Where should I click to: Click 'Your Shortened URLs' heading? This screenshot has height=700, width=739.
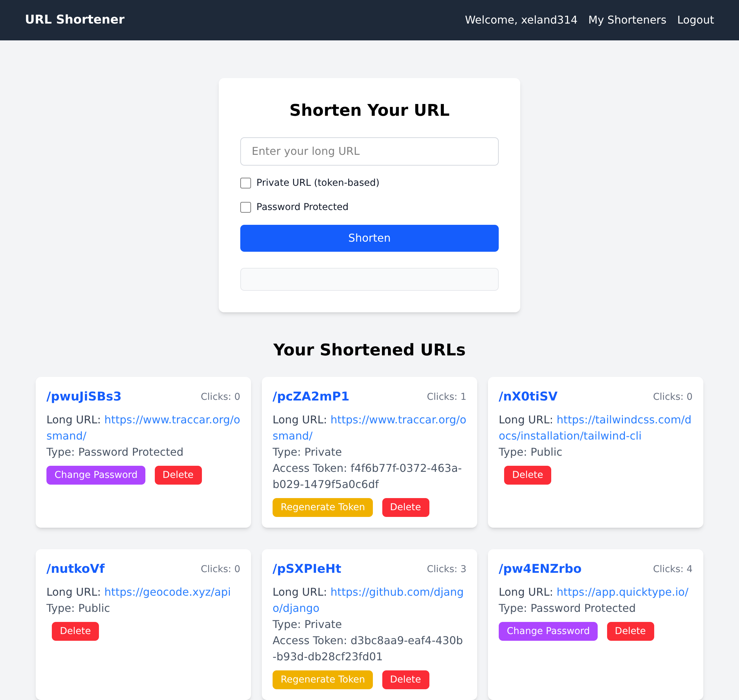coord(369,350)
